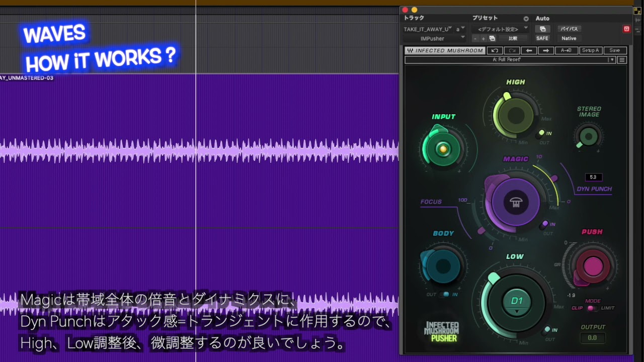Open the track selector TAKE_IT_AWAY dropdown
The width and height of the screenshot is (644, 362).
pos(428,29)
